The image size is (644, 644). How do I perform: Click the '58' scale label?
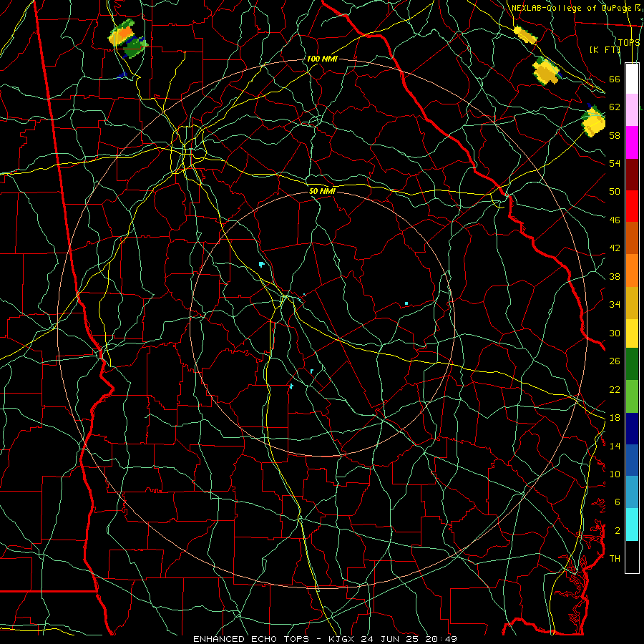615,135
